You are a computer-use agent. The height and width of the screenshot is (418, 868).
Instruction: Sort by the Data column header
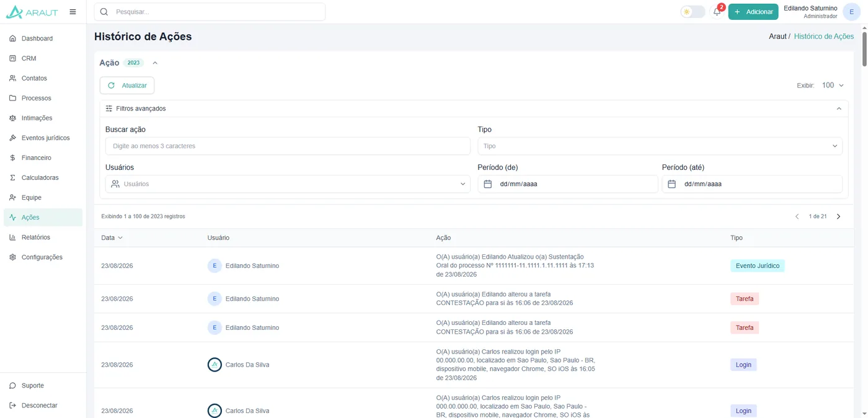[x=112, y=238]
